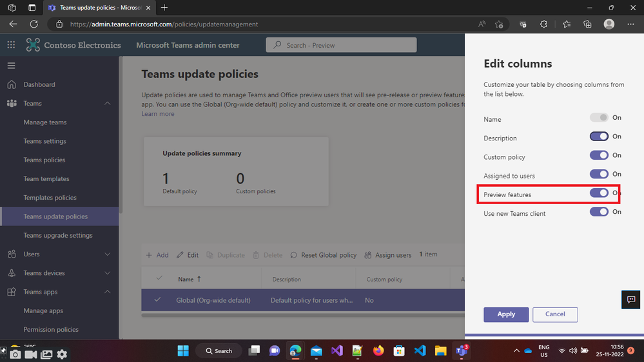Cancel the Edit columns panel

[x=555, y=314]
